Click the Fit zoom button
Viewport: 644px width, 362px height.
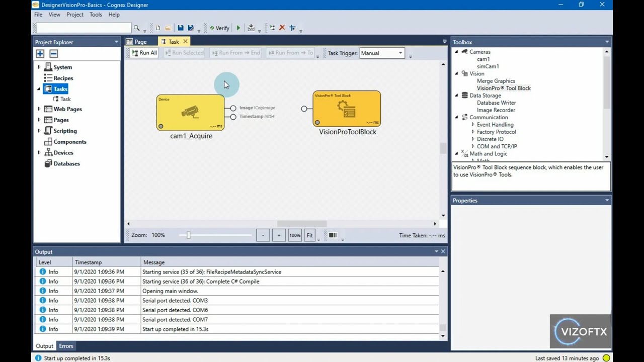310,235
